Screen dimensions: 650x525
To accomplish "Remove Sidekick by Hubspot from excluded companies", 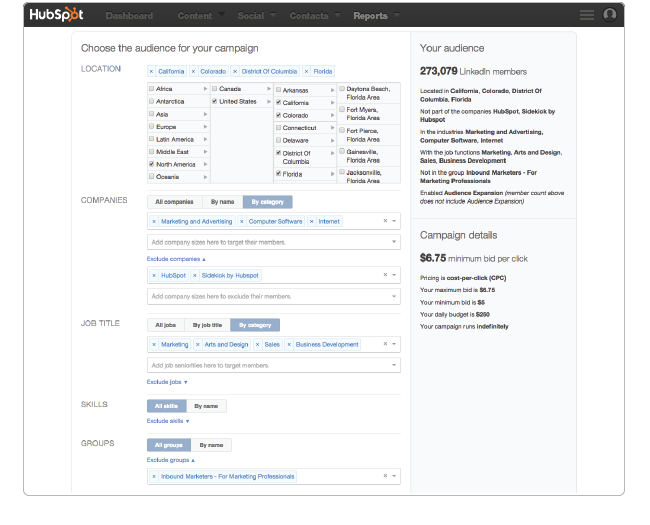I will click(x=195, y=275).
